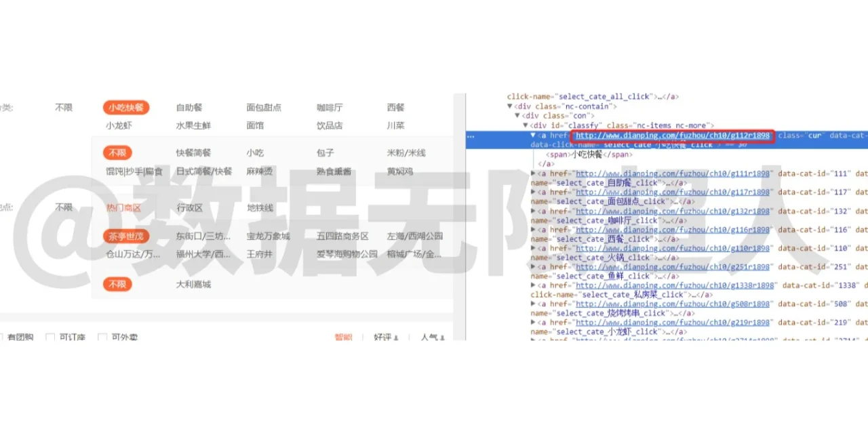Collapse the highlighted 小吃快餐 anchor node
The height and width of the screenshot is (433, 868).
[534, 135]
